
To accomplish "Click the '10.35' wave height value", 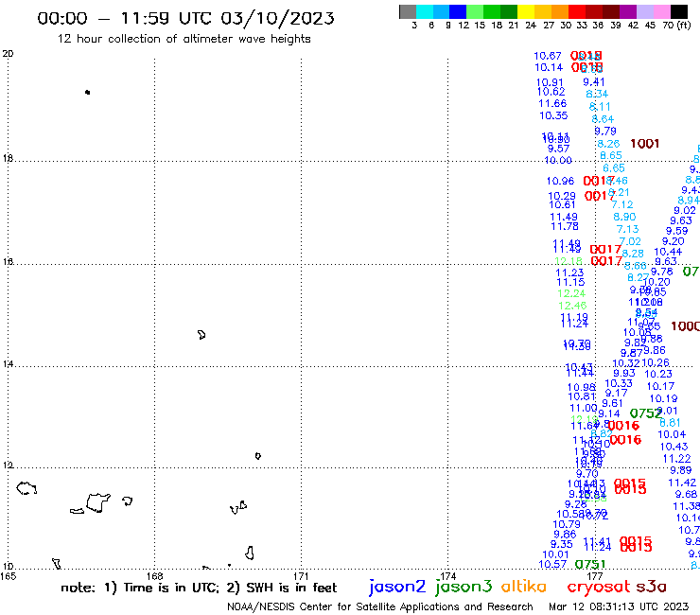I will pos(553,115).
